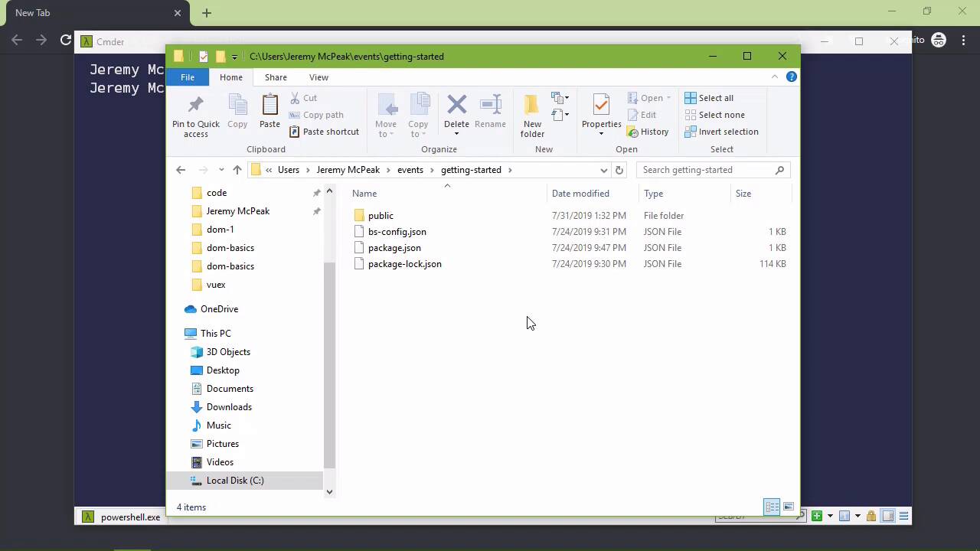This screenshot has height=551, width=980.
Task: Refresh the getting-started folder view
Action: click(x=619, y=170)
